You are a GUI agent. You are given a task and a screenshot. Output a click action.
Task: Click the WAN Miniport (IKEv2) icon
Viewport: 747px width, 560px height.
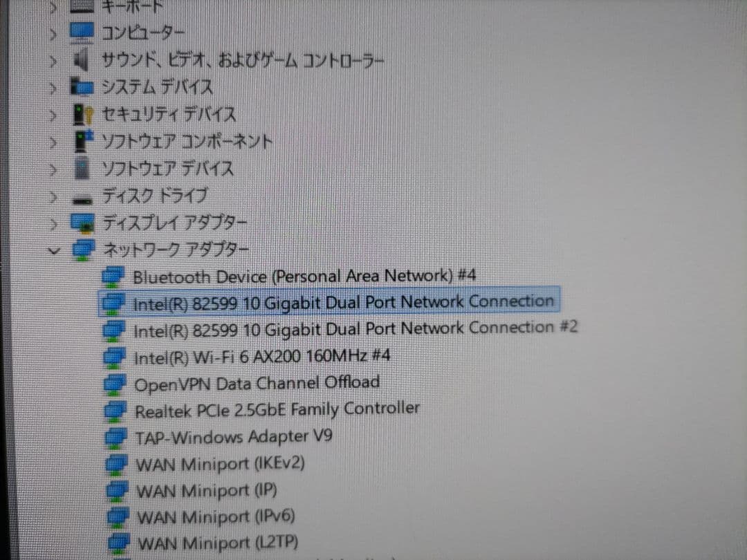point(117,465)
